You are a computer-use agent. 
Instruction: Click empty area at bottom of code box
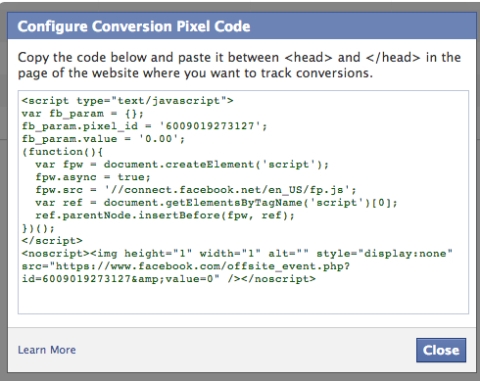click(x=243, y=298)
